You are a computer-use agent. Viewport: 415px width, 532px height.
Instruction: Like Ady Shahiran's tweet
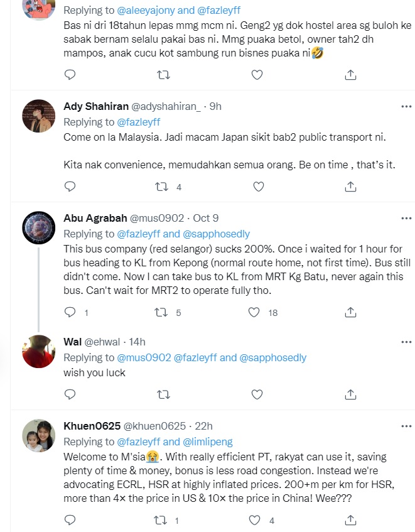coord(256,187)
